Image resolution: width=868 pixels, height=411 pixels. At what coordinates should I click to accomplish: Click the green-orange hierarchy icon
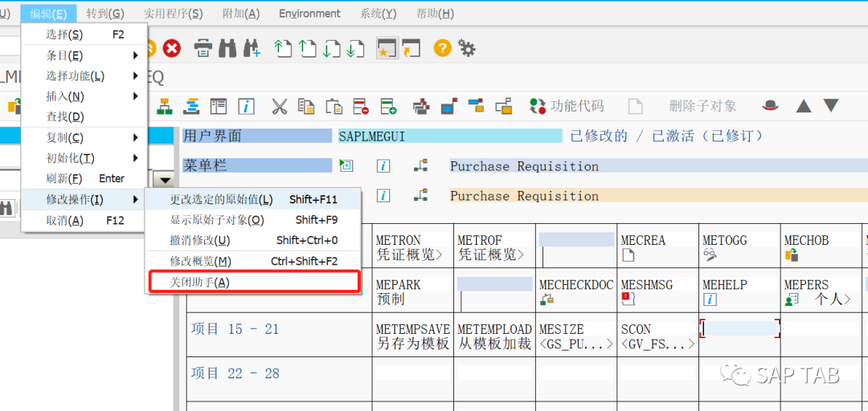click(165, 106)
